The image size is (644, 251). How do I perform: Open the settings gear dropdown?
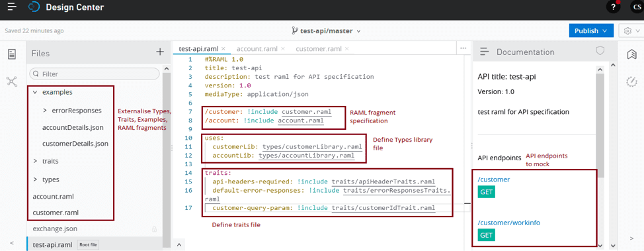(631, 31)
